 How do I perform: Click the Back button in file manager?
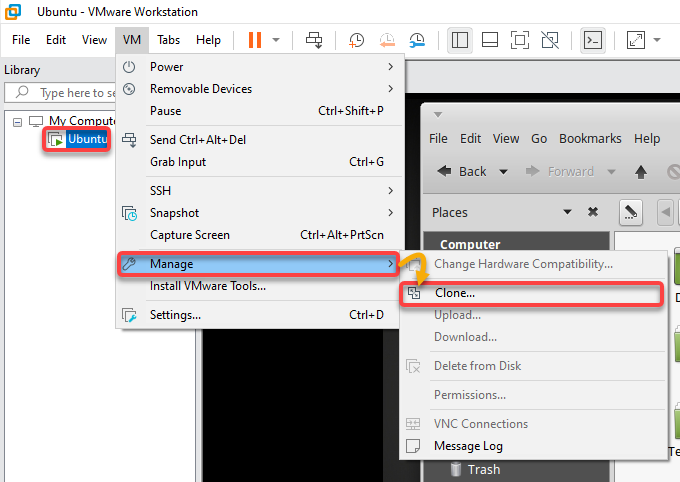[x=462, y=172]
